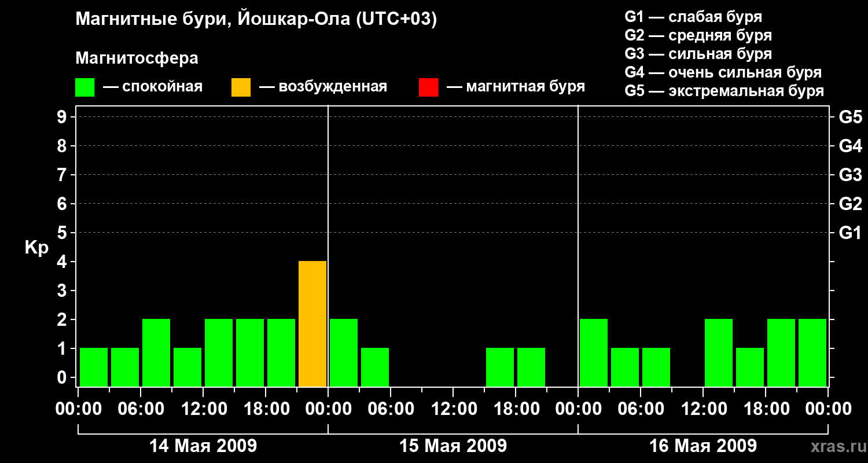Screen dimensions: 868x463
Task: Click the '06:00' time label above 16 Мая
Action: coord(641,409)
